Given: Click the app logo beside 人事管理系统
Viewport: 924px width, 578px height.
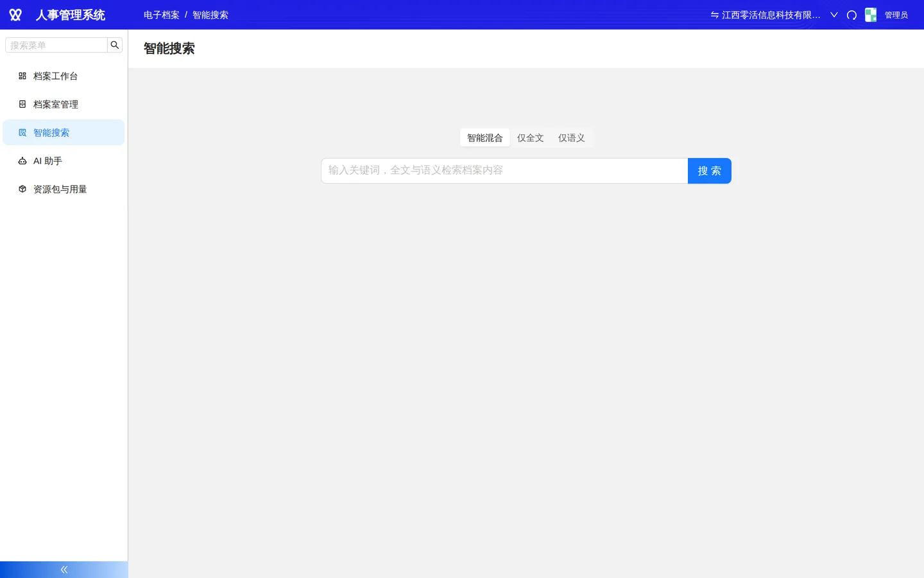Looking at the screenshot, I should coord(15,15).
